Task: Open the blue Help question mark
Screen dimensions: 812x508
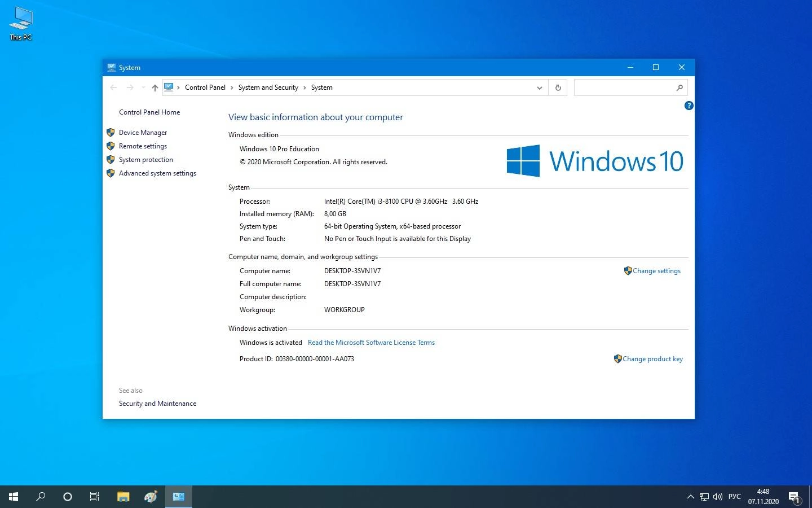Action: coord(689,106)
